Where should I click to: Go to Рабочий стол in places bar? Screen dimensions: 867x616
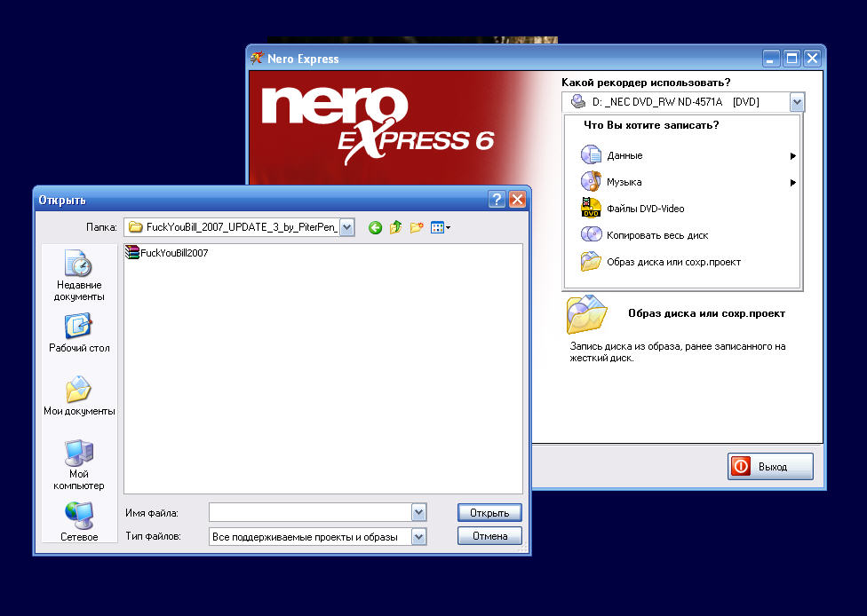[79, 333]
